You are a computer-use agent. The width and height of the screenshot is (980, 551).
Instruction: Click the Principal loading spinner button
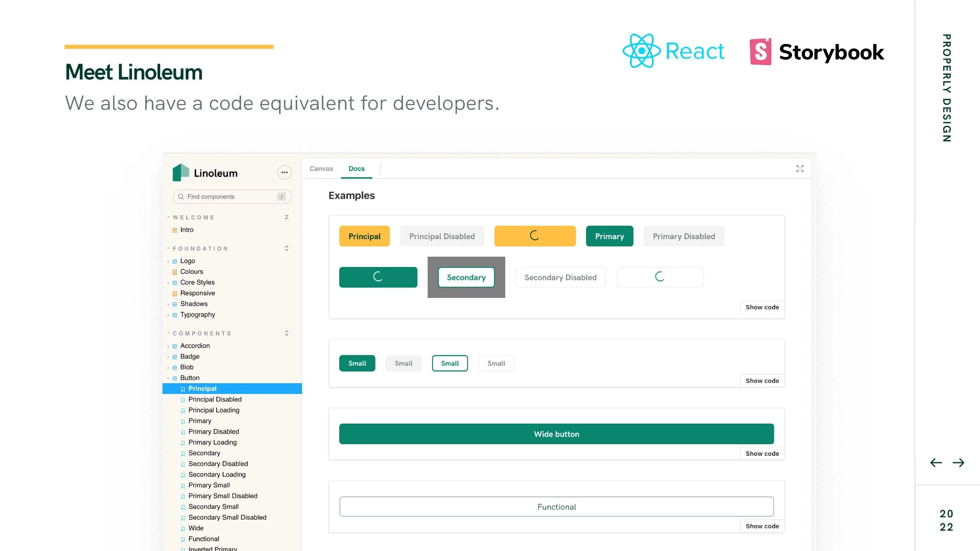coord(534,236)
